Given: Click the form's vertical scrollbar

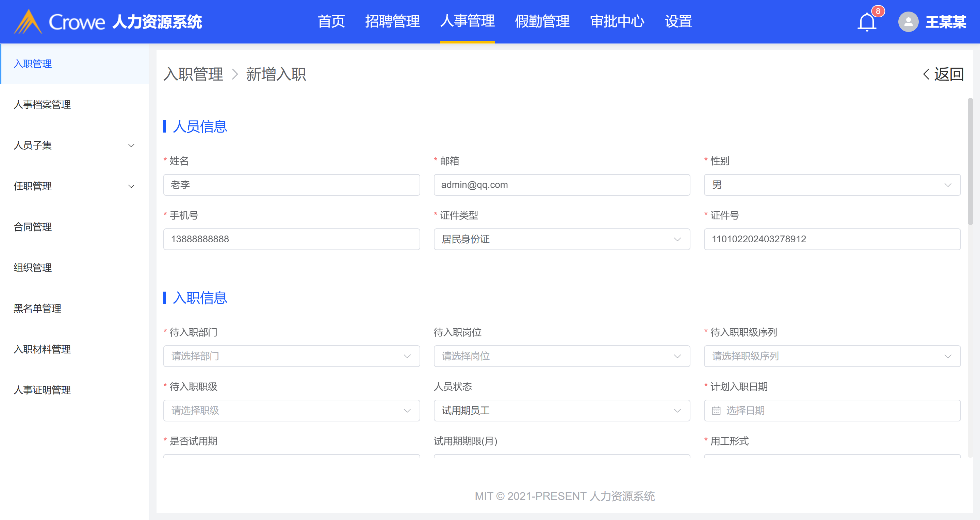Looking at the screenshot, I should pyautogui.click(x=970, y=161).
